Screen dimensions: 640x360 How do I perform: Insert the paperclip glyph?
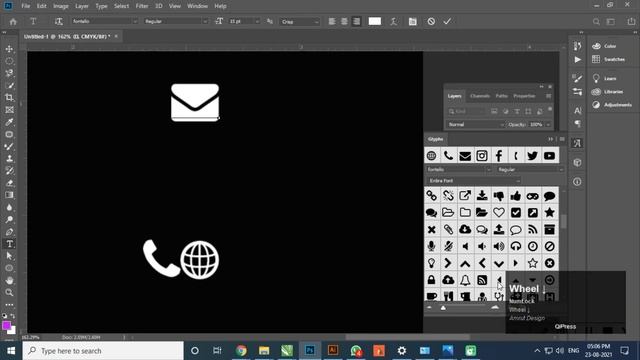(x=448, y=229)
